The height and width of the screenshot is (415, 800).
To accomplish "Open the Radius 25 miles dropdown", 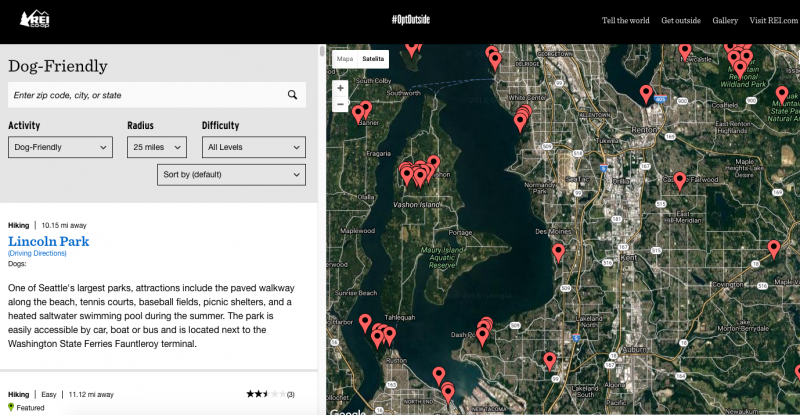I will [x=157, y=147].
